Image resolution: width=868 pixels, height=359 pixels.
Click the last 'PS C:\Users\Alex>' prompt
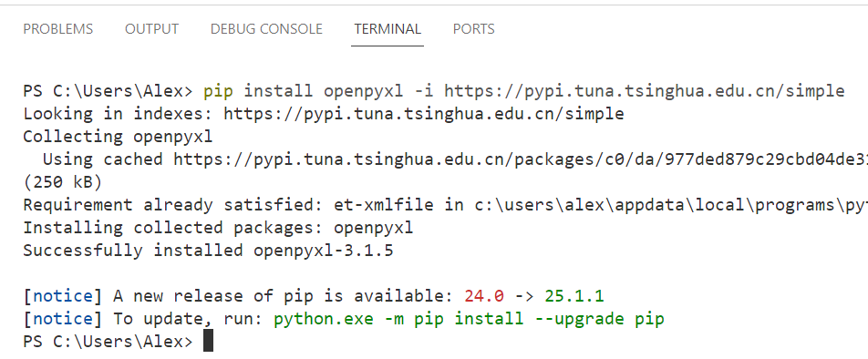point(108,342)
